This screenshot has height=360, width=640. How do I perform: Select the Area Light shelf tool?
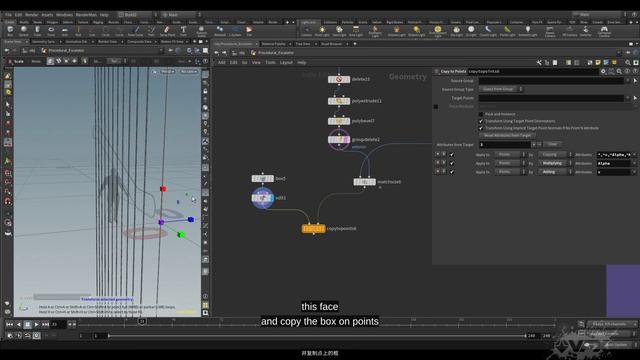point(356,31)
